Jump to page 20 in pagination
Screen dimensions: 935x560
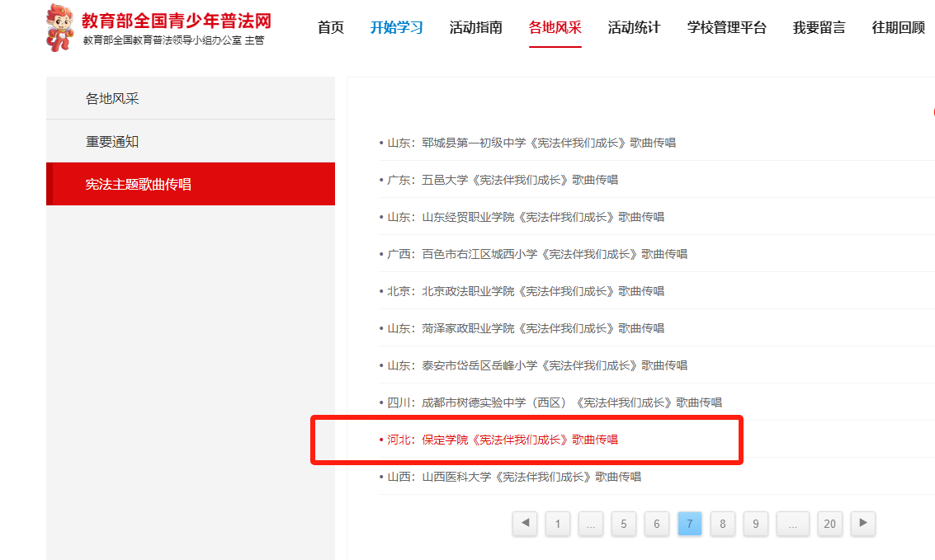829,524
